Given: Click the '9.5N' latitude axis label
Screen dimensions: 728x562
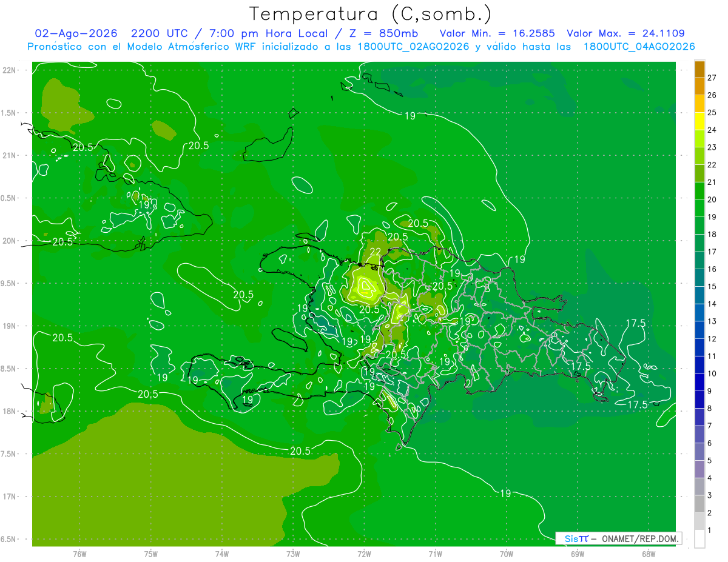Looking at the screenshot, I should click(x=9, y=284).
